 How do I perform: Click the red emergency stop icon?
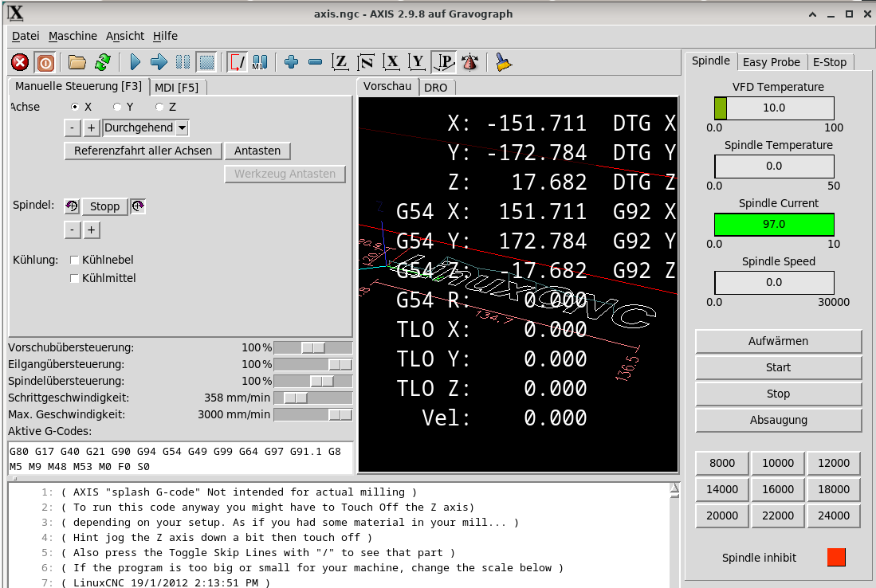click(x=20, y=62)
